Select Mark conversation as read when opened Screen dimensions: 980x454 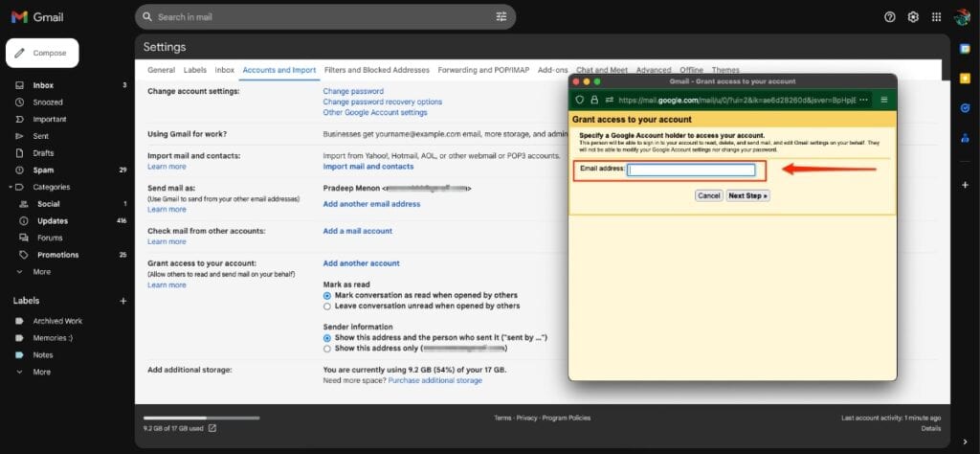coord(327,295)
